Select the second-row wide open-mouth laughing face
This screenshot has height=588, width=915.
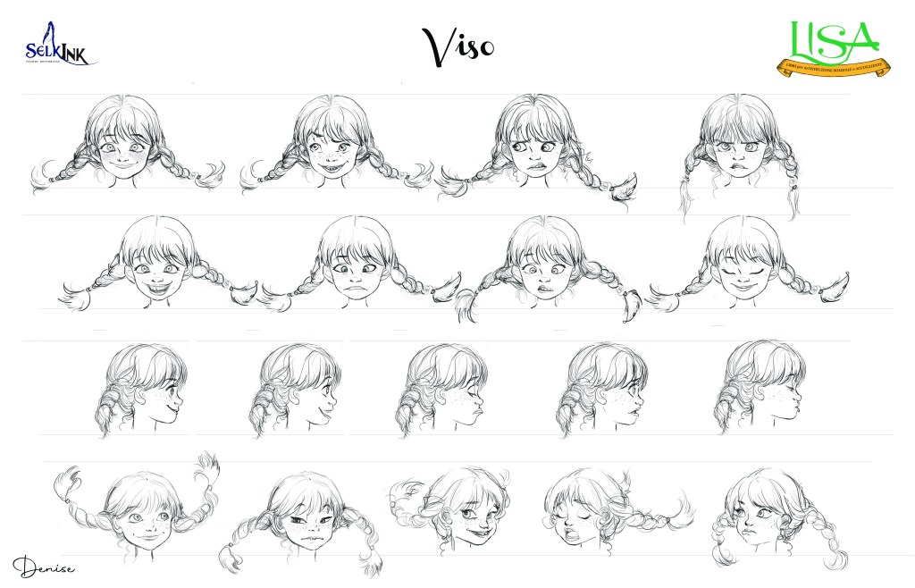pos(157,263)
